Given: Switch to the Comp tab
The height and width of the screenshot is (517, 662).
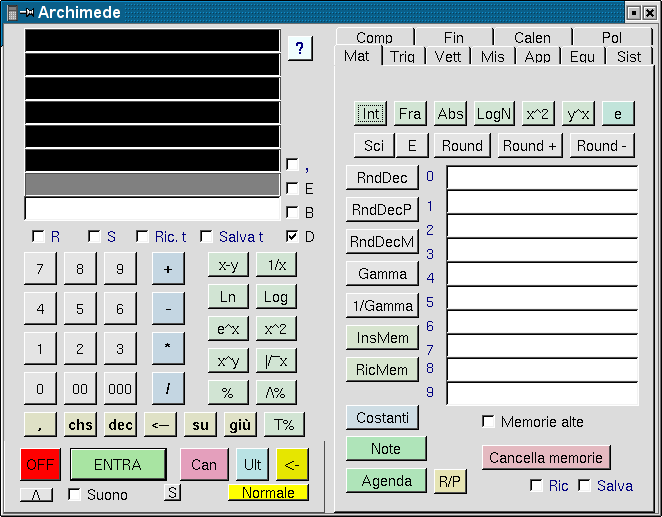Looking at the screenshot, I should click(x=374, y=37).
